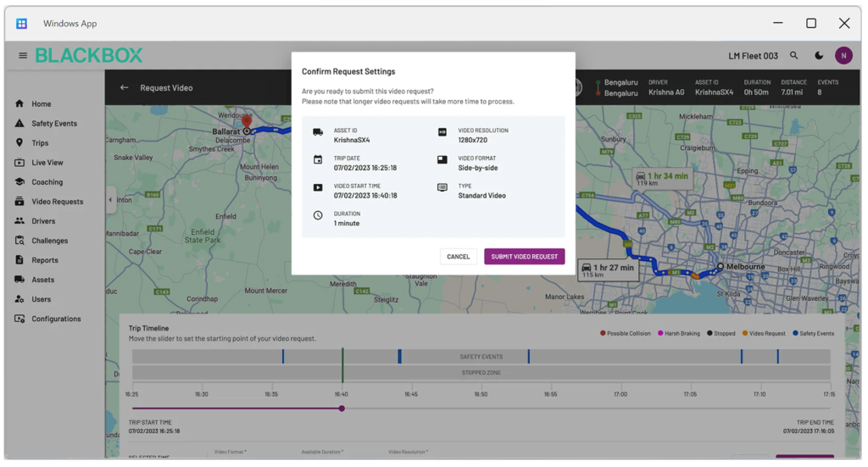Go back using Request Video arrow

[124, 87]
